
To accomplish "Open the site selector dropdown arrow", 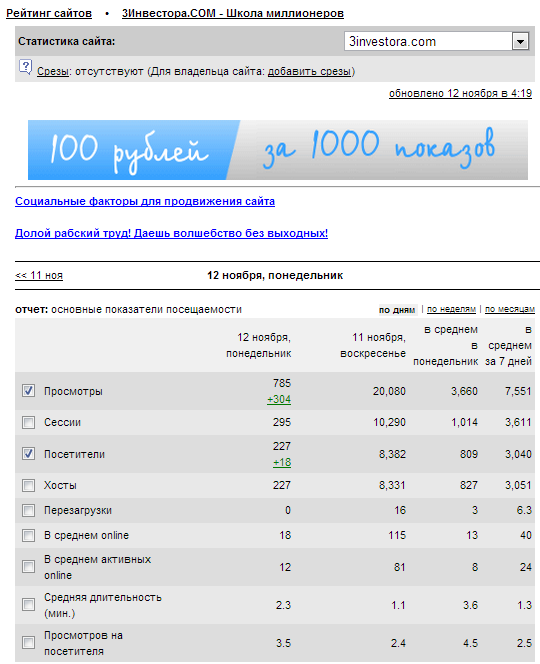I will tap(520, 42).
